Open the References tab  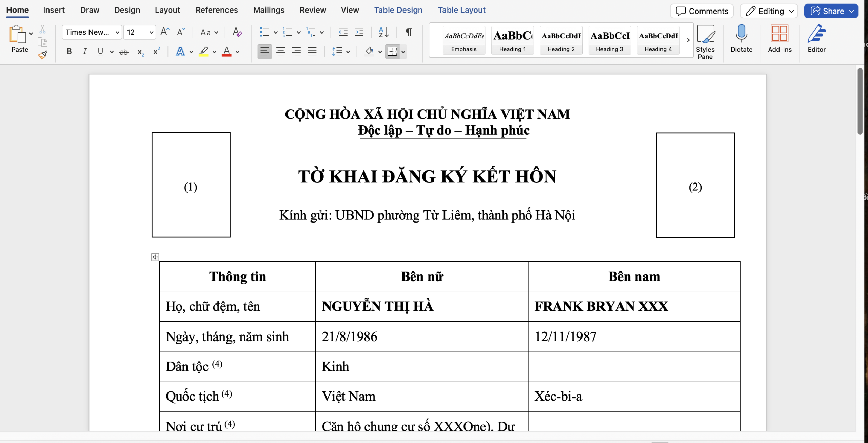[x=217, y=10]
